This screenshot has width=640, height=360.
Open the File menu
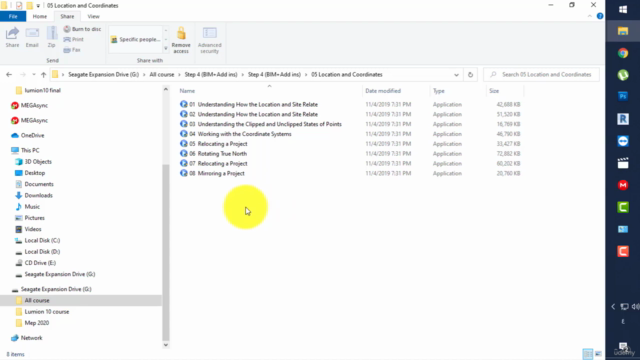(x=13, y=16)
